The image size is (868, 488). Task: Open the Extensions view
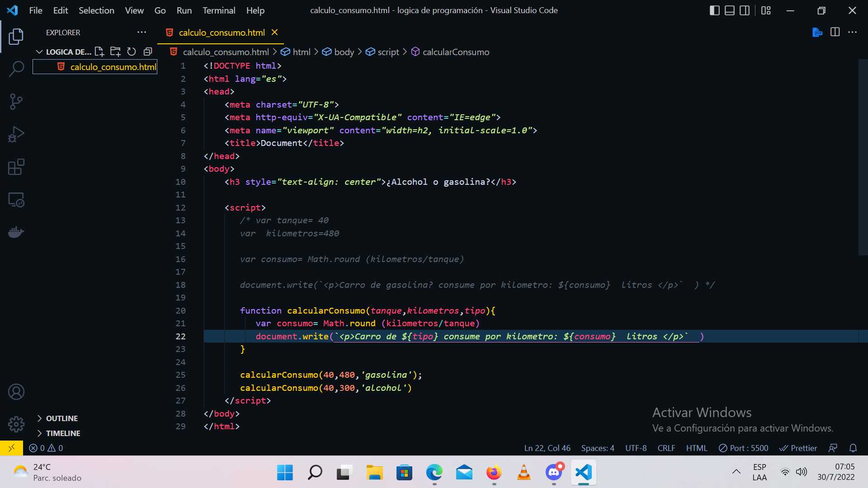(x=16, y=167)
